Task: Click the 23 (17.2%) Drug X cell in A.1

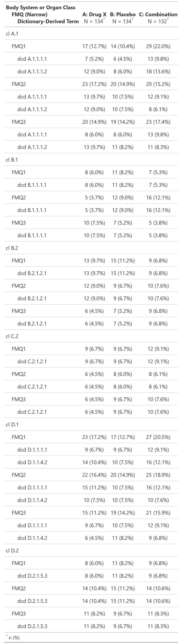Action: tap(94, 84)
